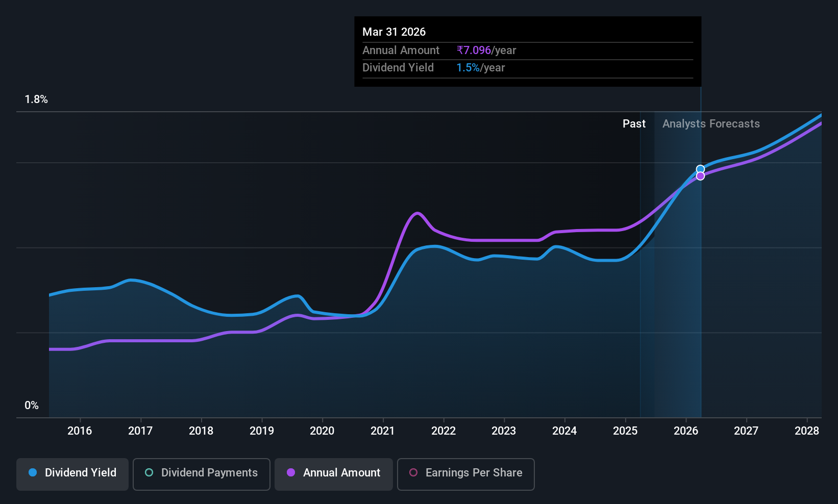This screenshot has width=838, height=504.
Task: Click the 2028 x-axis label
Action: coord(807,431)
